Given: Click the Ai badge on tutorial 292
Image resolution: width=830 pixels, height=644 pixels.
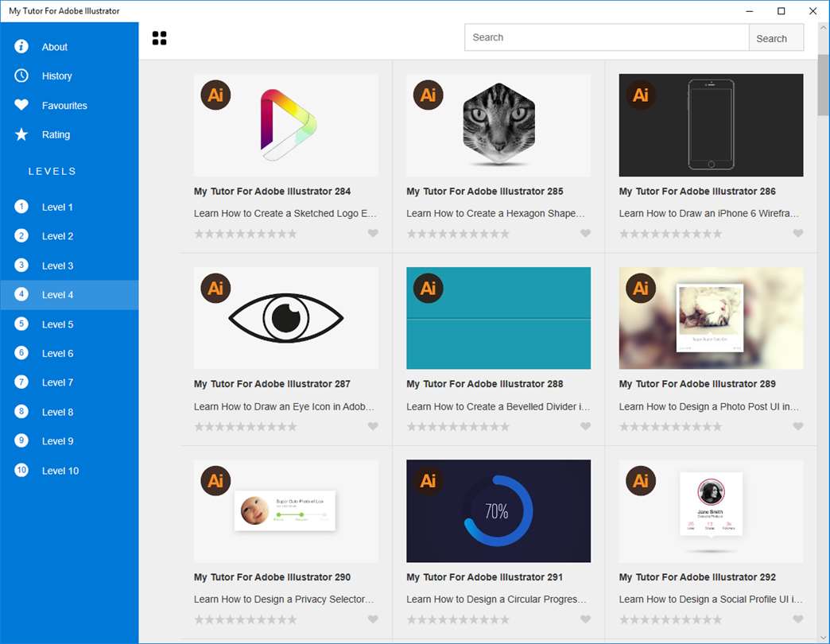Looking at the screenshot, I should coord(641,481).
